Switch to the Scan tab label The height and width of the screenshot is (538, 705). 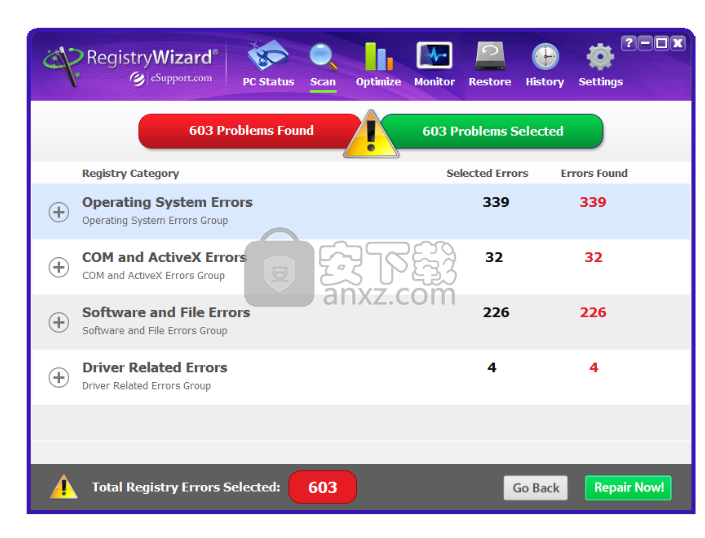point(323,82)
